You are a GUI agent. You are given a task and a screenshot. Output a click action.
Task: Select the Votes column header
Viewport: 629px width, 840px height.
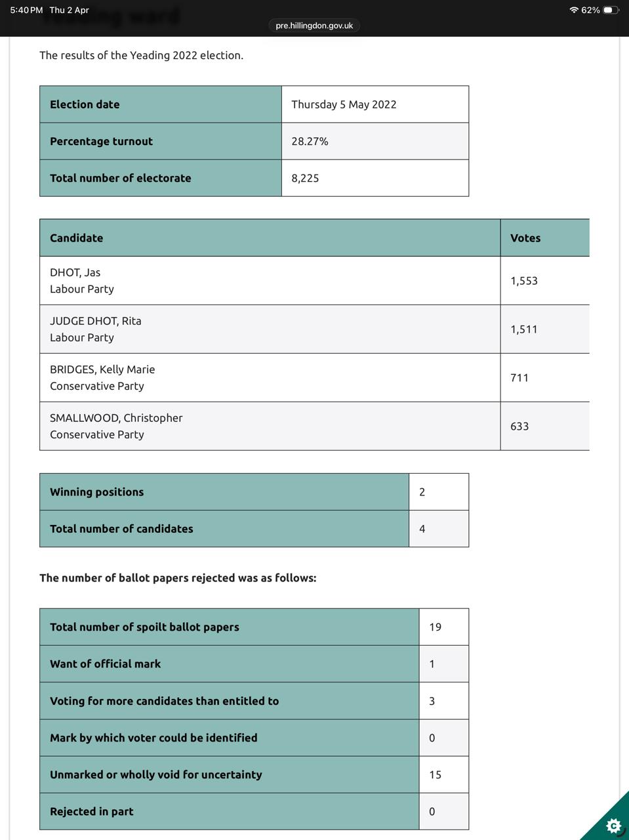[525, 238]
